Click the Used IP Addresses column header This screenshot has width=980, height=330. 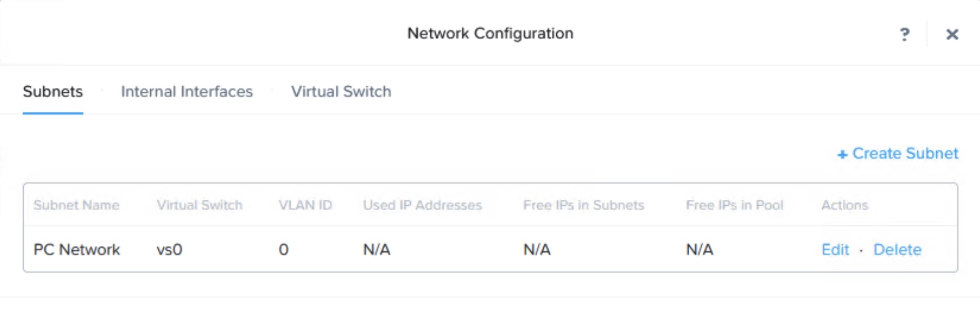[422, 205]
